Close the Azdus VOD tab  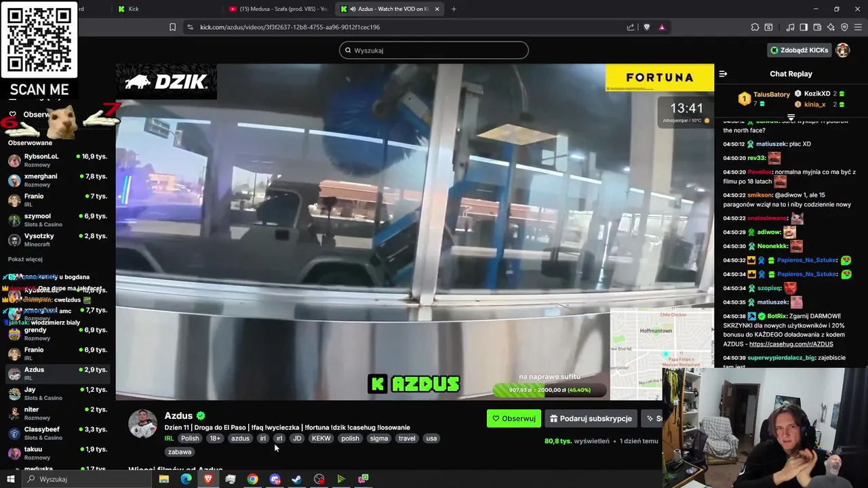[x=437, y=9]
